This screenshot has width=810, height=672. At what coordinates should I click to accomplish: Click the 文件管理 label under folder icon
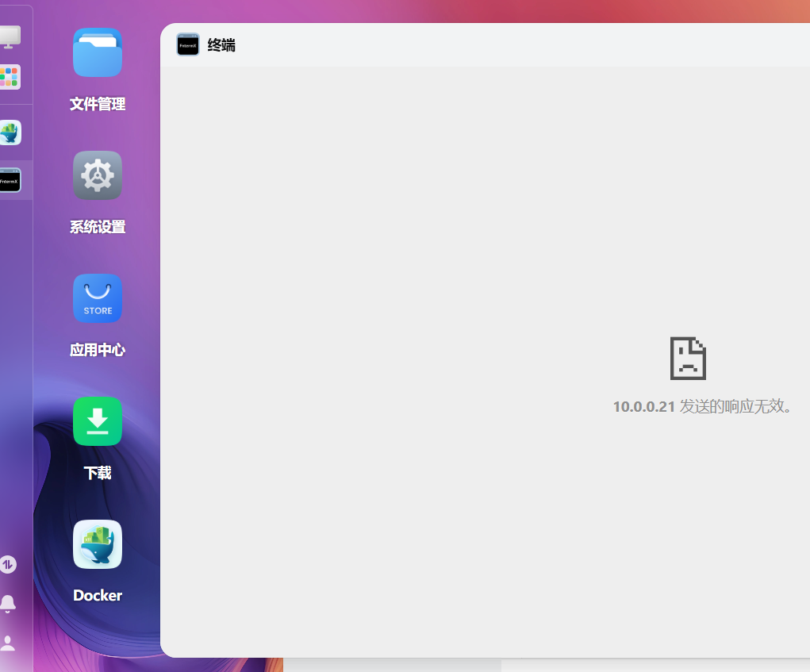click(98, 105)
